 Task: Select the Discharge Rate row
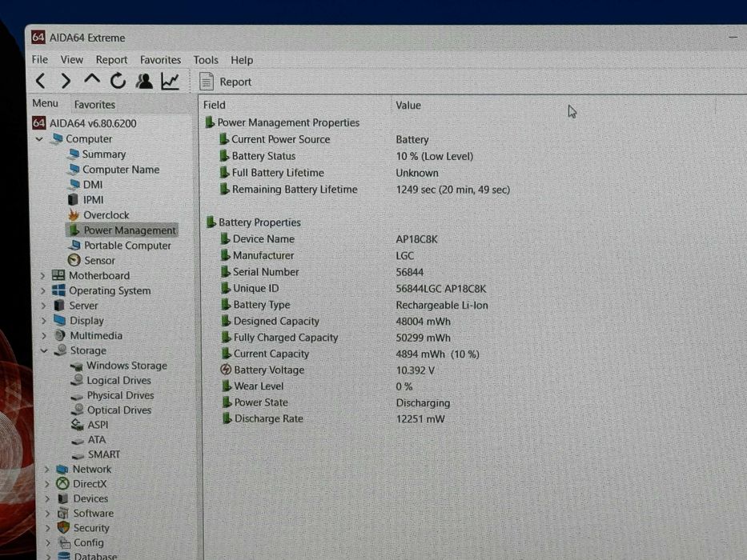pyautogui.click(x=334, y=419)
